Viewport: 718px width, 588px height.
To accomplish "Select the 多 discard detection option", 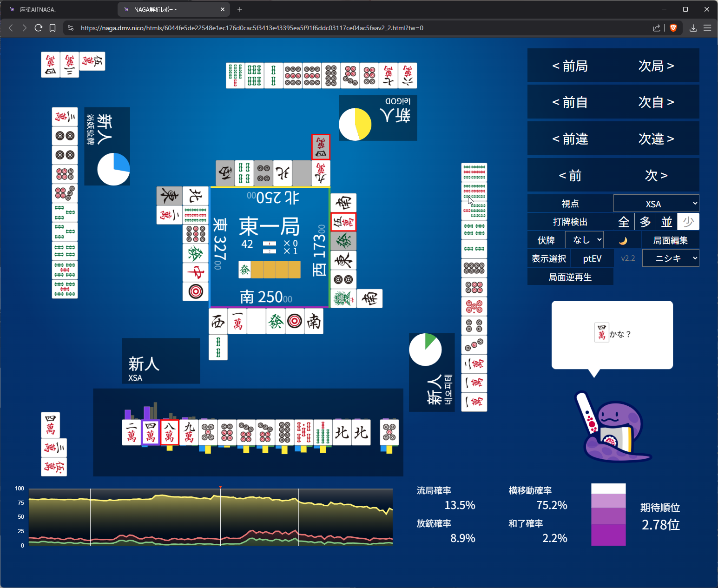I will tap(645, 222).
